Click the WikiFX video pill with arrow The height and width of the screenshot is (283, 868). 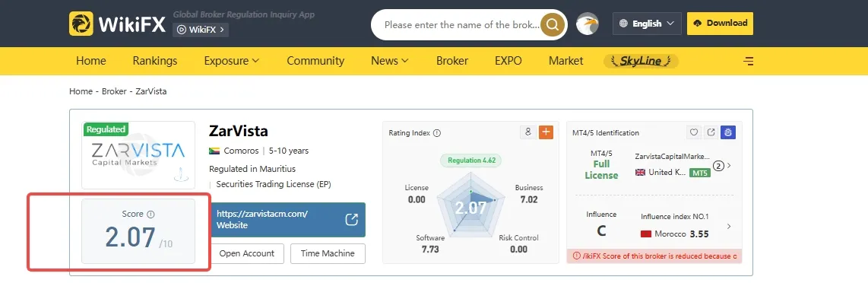pyautogui.click(x=201, y=30)
